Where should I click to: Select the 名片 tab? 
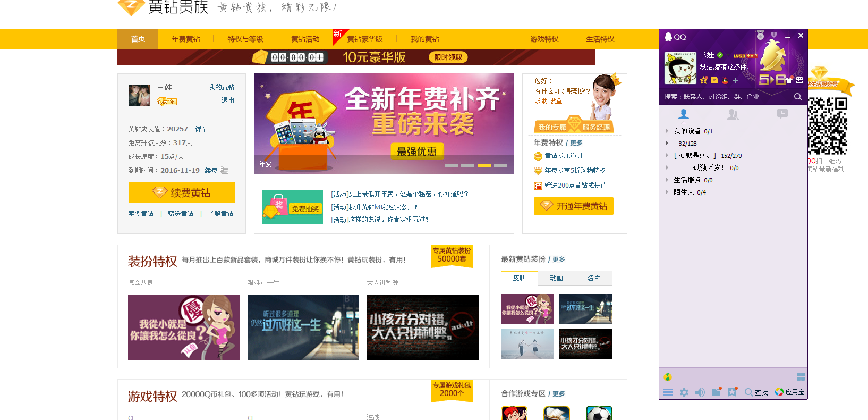tap(594, 278)
